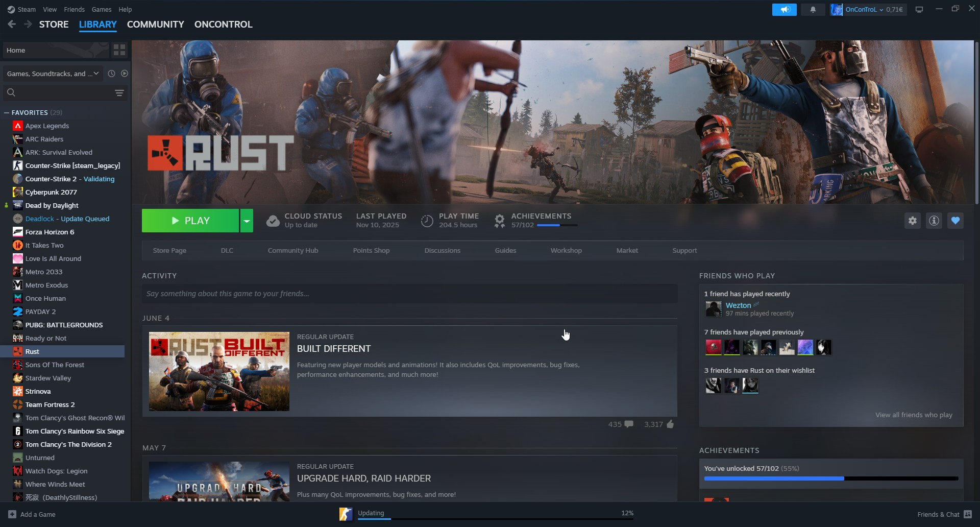Viewport: 980px width, 527px height.
Task: Open the Built Different update thumbnail
Action: [x=219, y=371]
